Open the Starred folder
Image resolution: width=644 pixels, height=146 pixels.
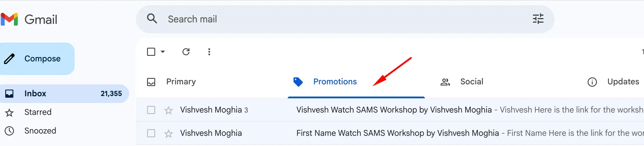click(38, 112)
